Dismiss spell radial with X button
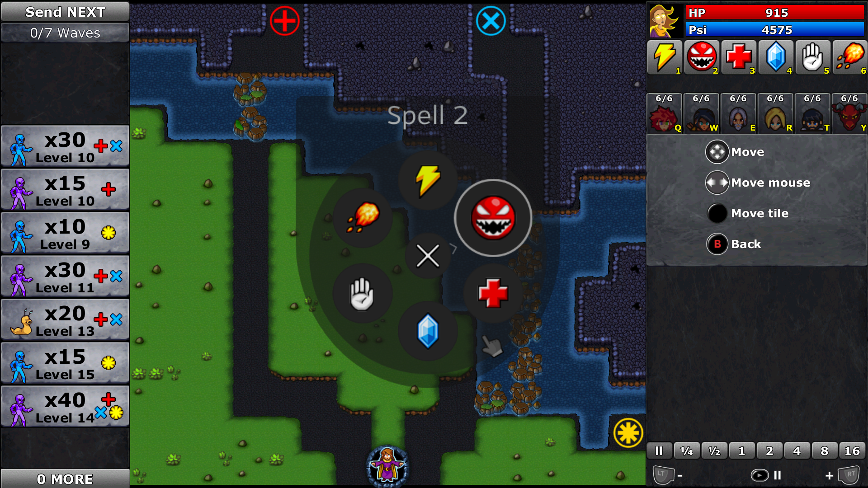Screen dimensions: 868x488 pos(427,256)
